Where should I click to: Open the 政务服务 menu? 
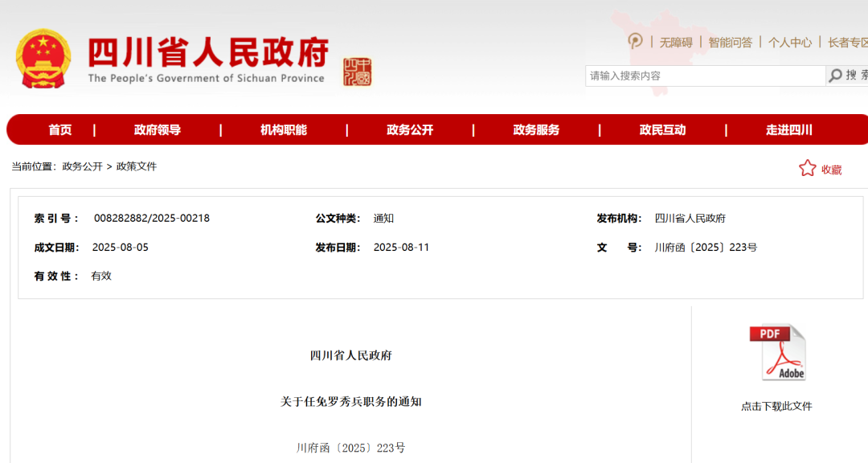[x=536, y=129]
